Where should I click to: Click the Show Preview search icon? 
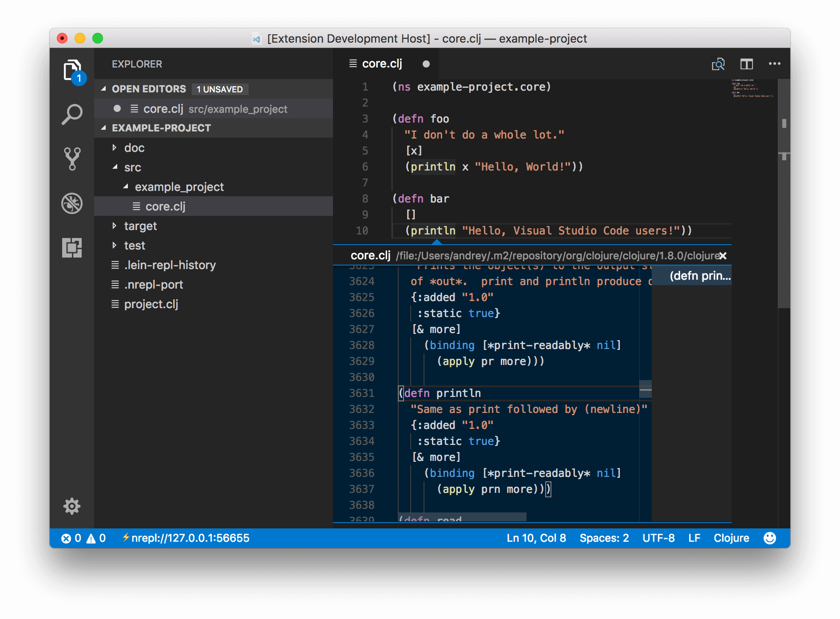click(718, 64)
